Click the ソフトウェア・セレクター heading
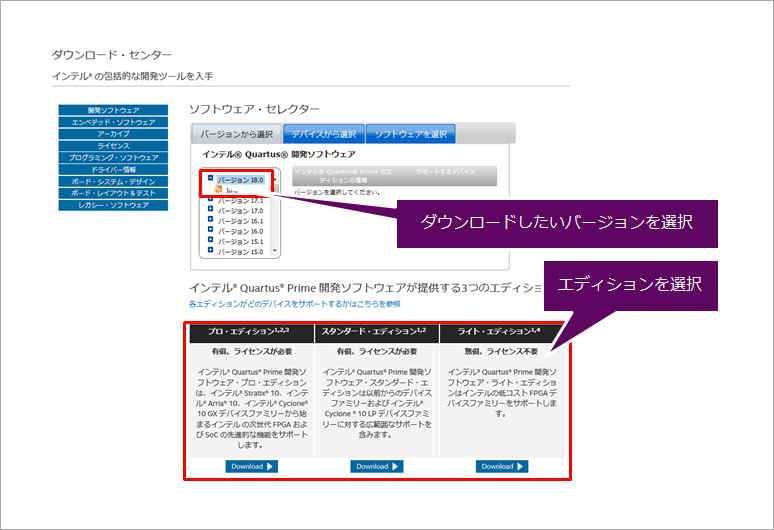The width and height of the screenshot is (774, 530). pos(254,109)
